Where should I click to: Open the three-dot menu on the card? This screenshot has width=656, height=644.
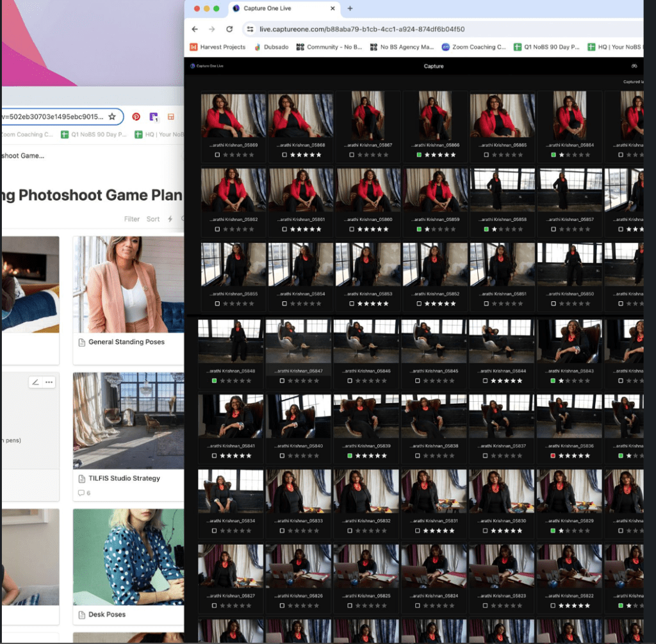tap(49, 382)
